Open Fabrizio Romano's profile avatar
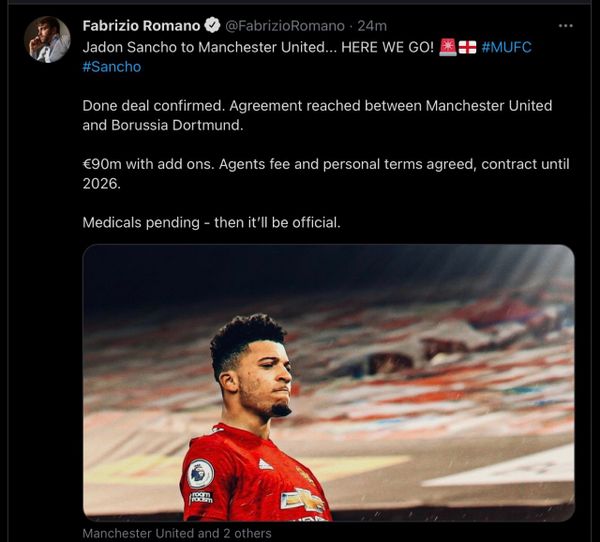This screenshot has height=542, width=600. click(47, 39)
